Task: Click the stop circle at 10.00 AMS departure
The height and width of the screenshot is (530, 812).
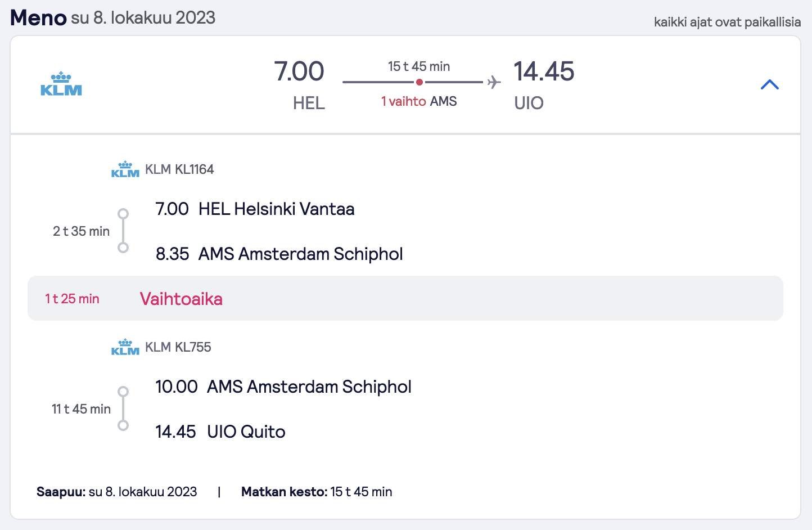Action: pyautogui.click(x=123, y=392)
